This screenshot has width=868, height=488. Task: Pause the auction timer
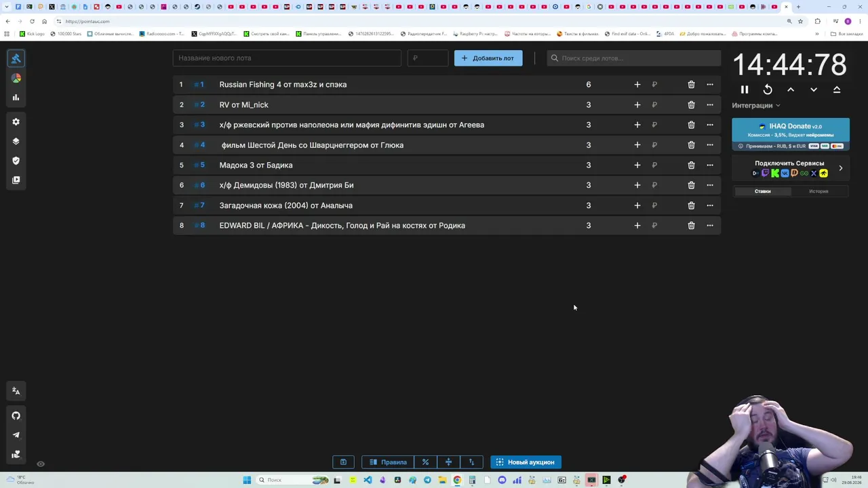click(745, 89)
